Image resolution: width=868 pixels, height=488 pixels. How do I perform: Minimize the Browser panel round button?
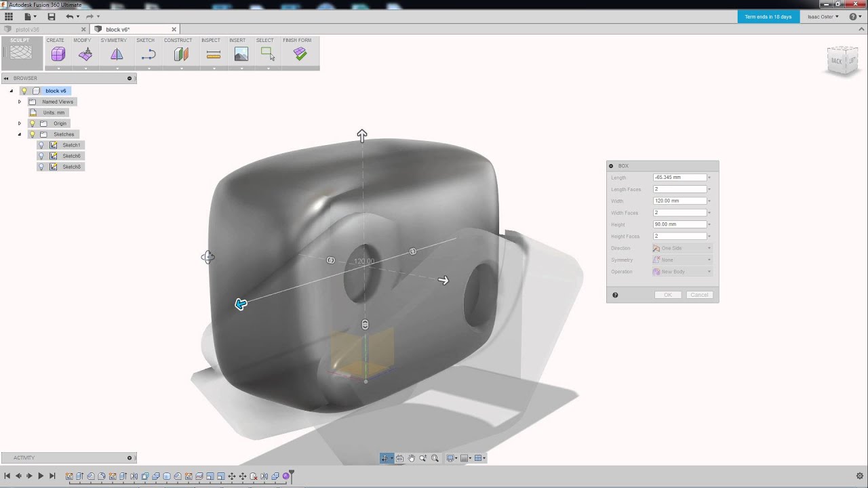pyautogui.click(x=130, y=78)
